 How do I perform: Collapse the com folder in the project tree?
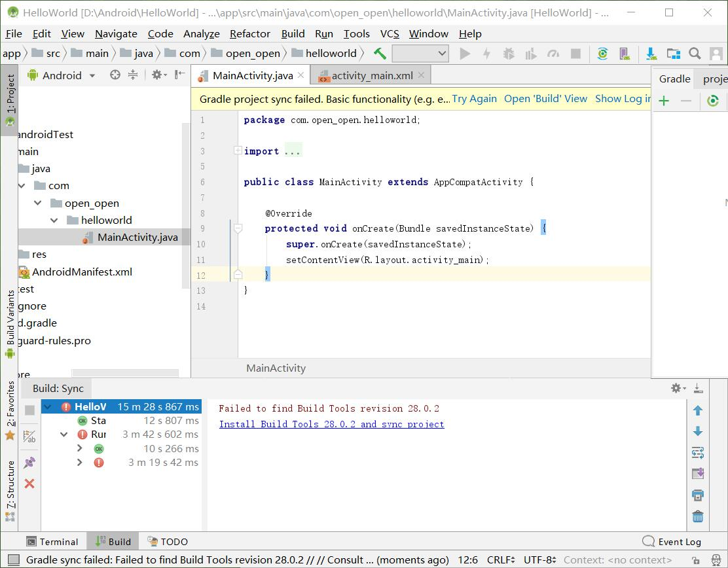22,186
